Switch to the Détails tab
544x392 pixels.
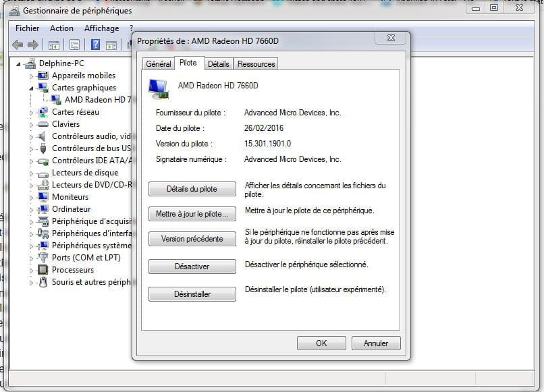pos(219,64)
